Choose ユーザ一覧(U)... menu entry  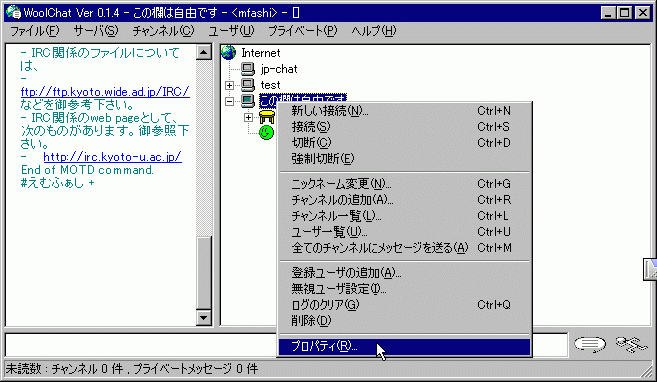point(404,232)
